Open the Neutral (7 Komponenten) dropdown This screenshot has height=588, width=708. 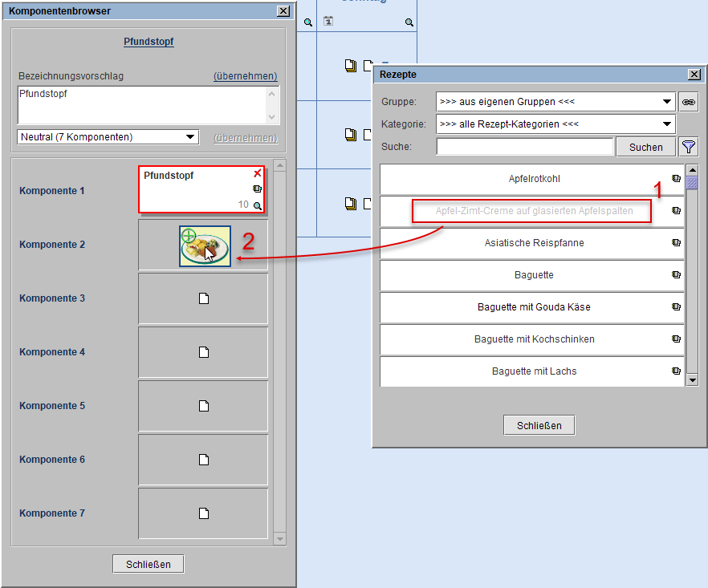click(108, 136)
